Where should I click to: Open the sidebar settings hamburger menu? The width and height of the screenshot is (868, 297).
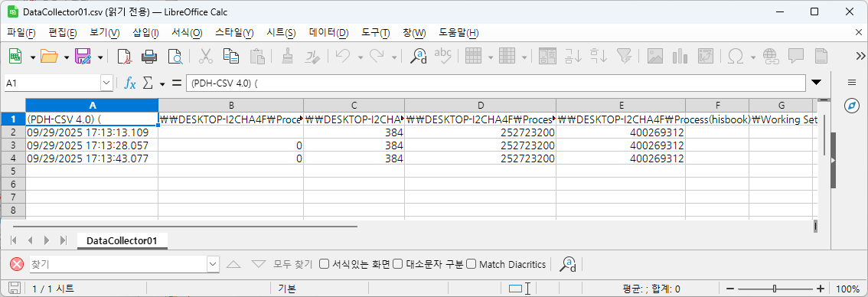[852, 82]
